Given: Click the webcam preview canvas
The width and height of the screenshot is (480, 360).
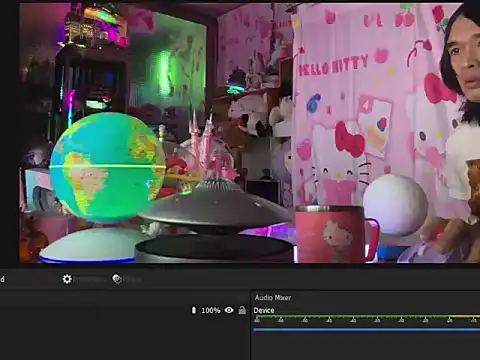Looking at the screenshot, I should 249,133.
